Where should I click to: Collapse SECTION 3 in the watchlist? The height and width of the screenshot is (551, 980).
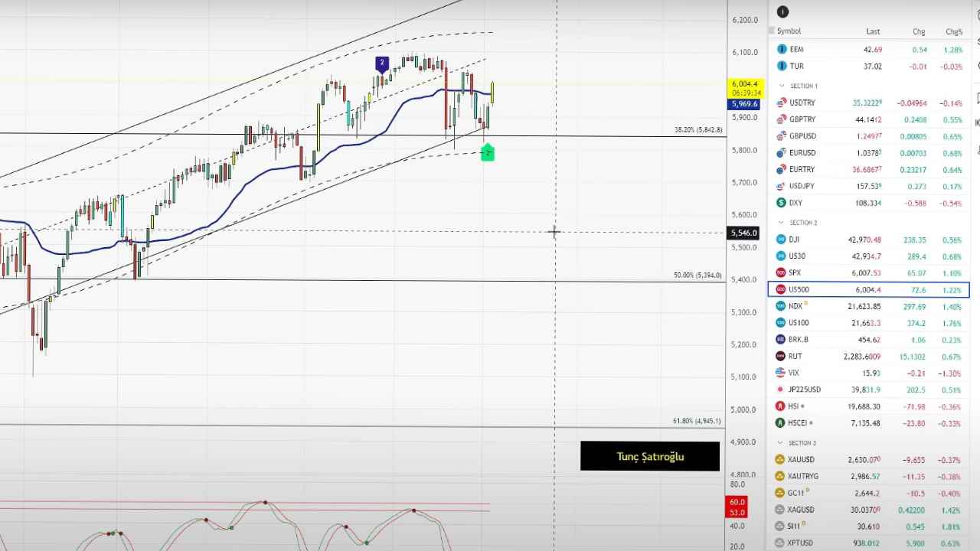pyautogui.click(x=782, y=443)
